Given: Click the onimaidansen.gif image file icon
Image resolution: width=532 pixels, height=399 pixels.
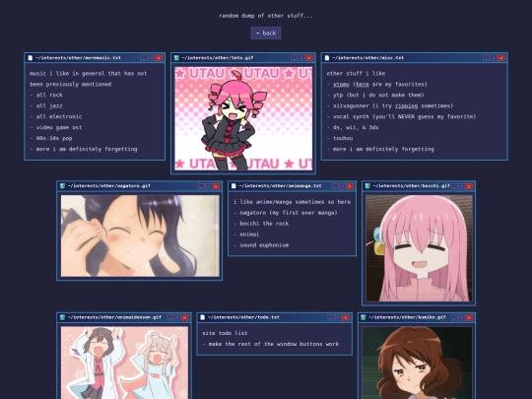Looking at the screenshot, I should click(62, 317).
